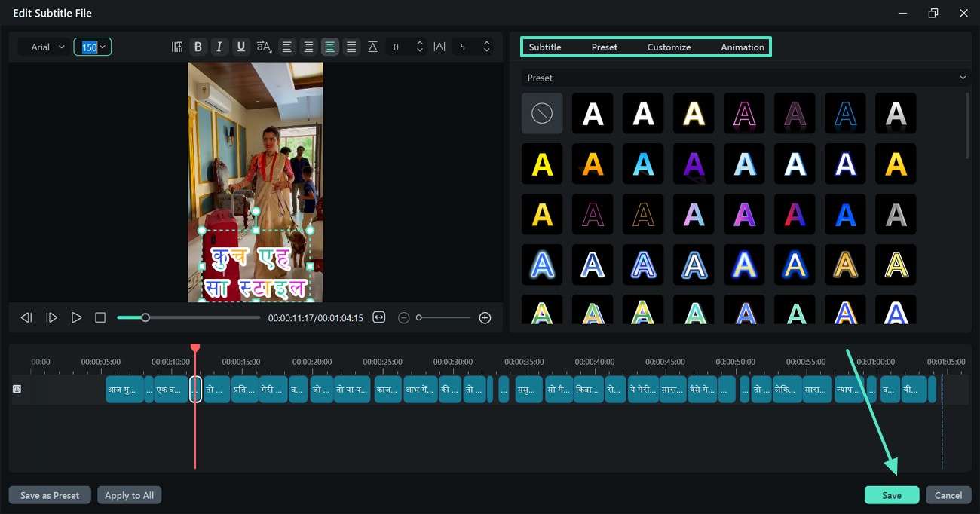Viewport: 980px width, 514px height.
Task: Toggle italic text formatting
Action: 219,47
